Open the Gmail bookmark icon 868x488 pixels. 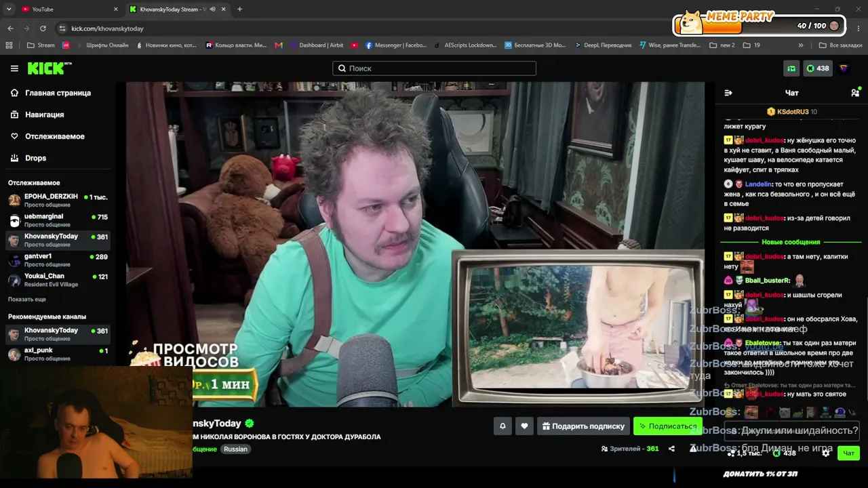[279, 45]
